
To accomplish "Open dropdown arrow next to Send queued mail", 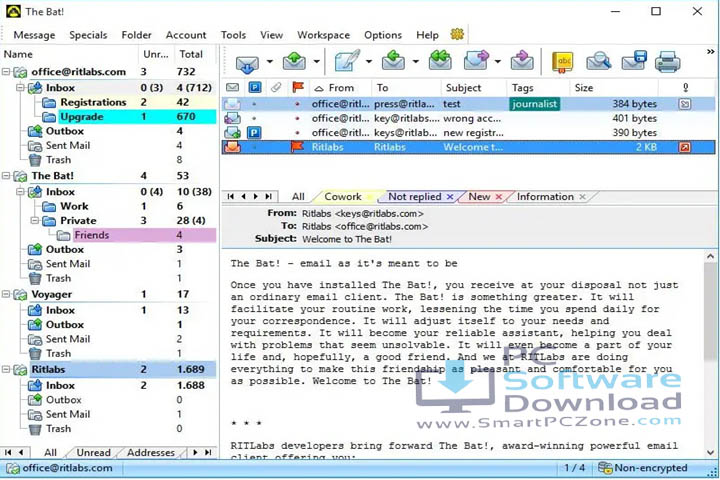I will click(x=316, y=62).
